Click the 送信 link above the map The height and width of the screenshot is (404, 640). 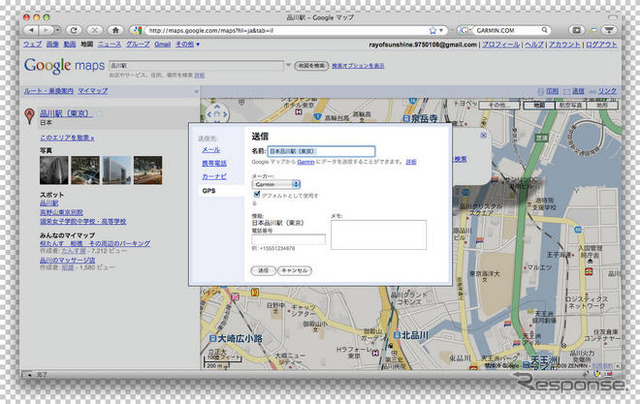pos(578,91)
